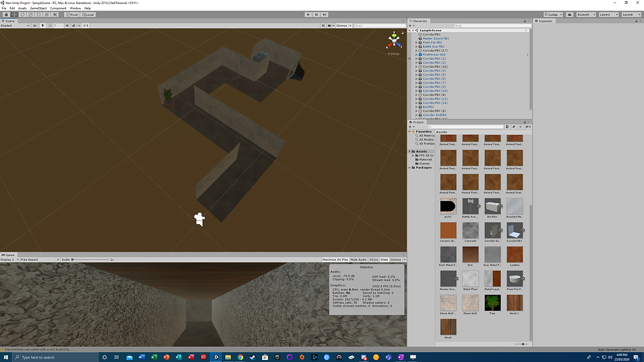
Task: Click Project search by label icon
Action: (514, 127)
